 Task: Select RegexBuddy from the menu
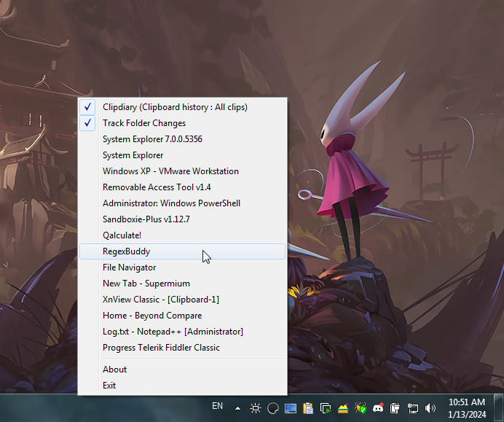(126, 251)
